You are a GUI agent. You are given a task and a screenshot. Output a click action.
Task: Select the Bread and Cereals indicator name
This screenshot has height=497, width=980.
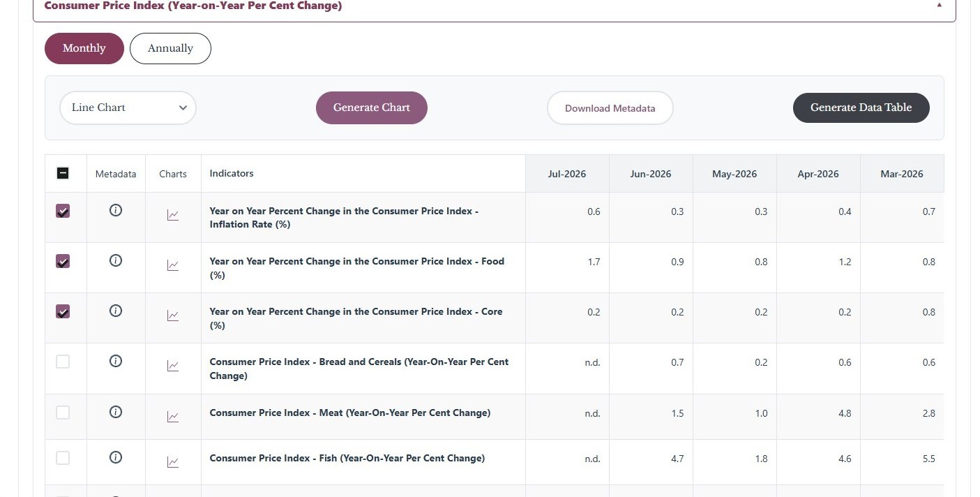tap(359, 369)
